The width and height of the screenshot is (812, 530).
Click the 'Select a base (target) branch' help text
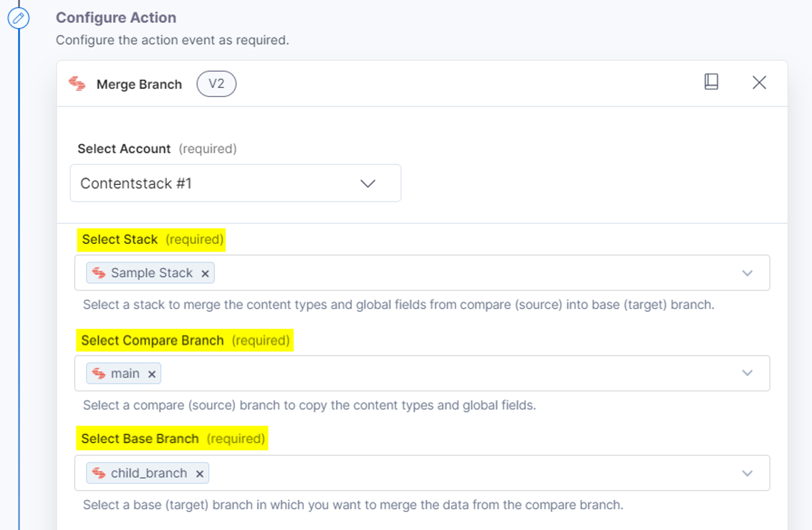click(x=353, y=505)
